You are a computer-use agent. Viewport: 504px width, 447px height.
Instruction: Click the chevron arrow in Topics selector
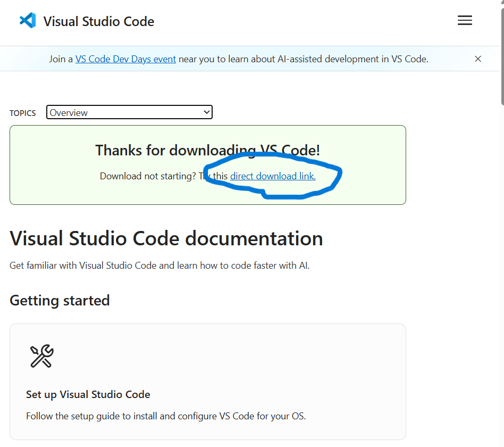coord(207,112)
